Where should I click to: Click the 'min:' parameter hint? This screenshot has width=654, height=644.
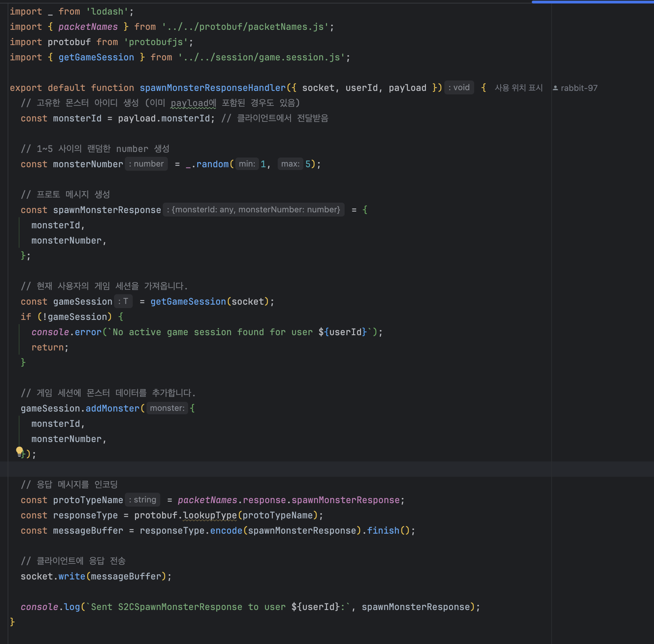(x=247, y=164)
